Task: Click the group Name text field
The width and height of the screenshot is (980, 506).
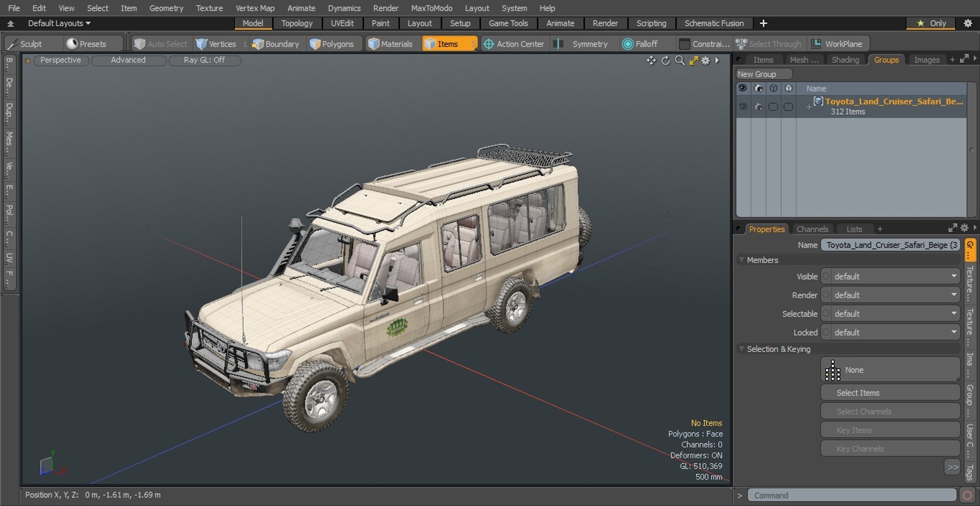Action: (890, 245)
